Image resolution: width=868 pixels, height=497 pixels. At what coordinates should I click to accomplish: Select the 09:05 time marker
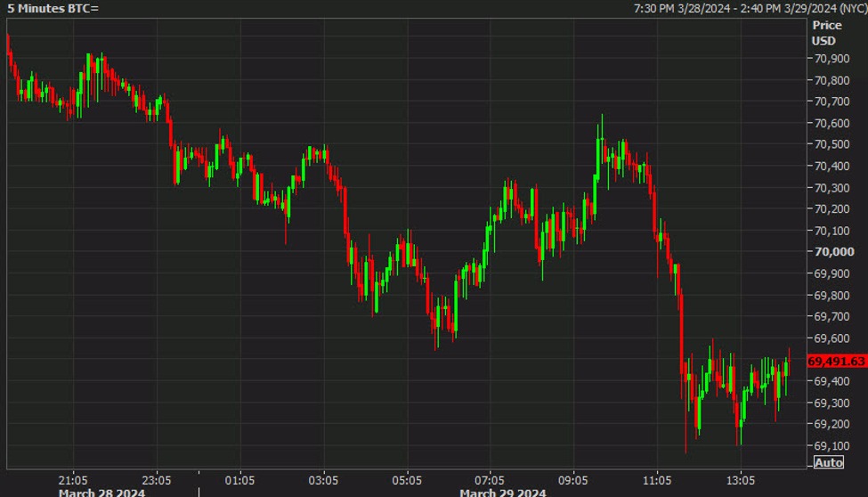pos(573,479)
